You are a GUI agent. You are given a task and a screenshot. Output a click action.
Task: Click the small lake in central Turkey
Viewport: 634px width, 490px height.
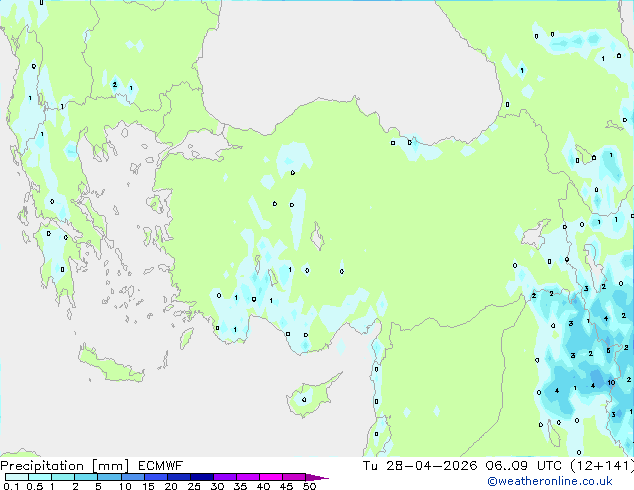pos(318,239)
